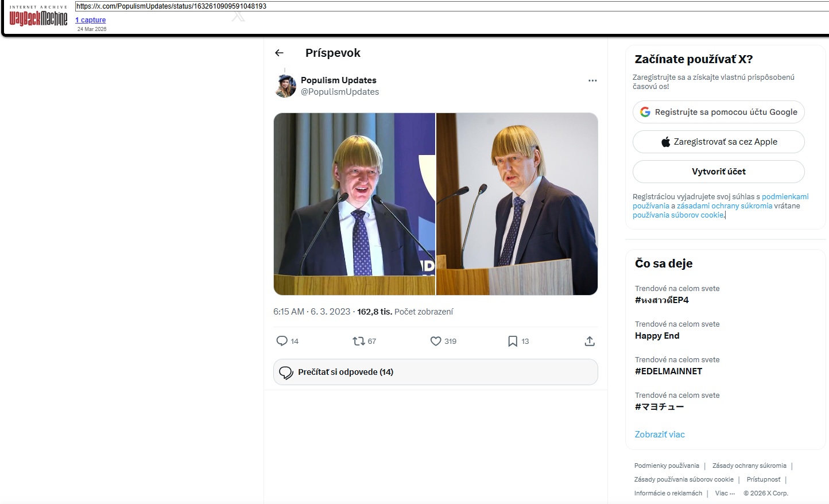
Task: Click the repost icon with 67
Action: (x=359, y=341)
